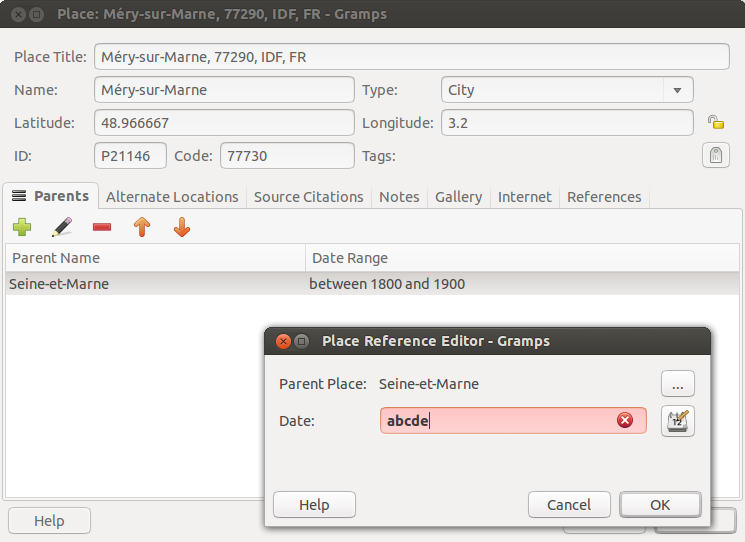Select the Parents tab

tap(50, 196)
